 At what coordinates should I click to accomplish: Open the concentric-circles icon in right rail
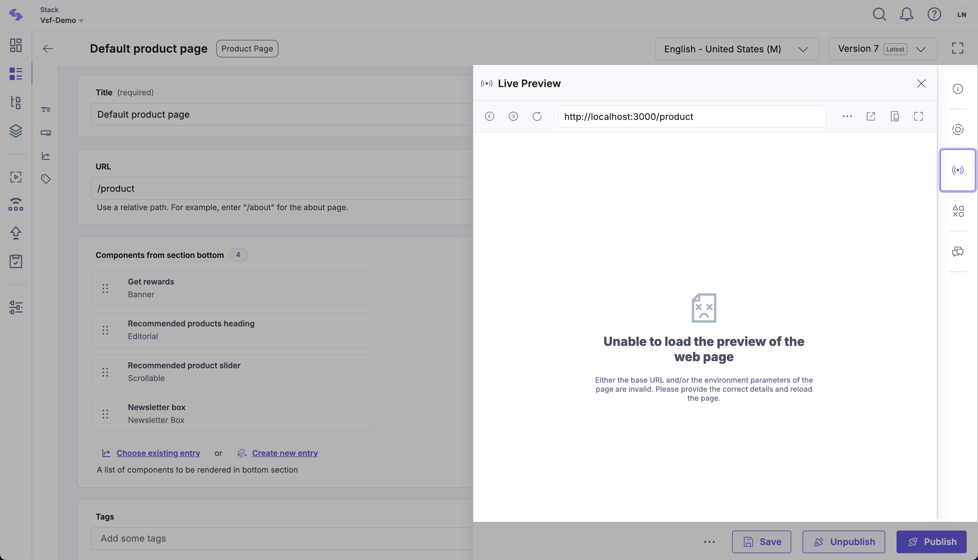coord(958,130)
